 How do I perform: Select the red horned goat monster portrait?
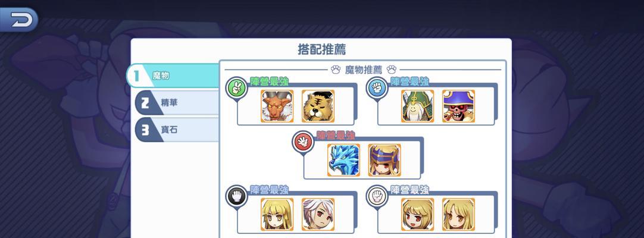tap(277, 107)
